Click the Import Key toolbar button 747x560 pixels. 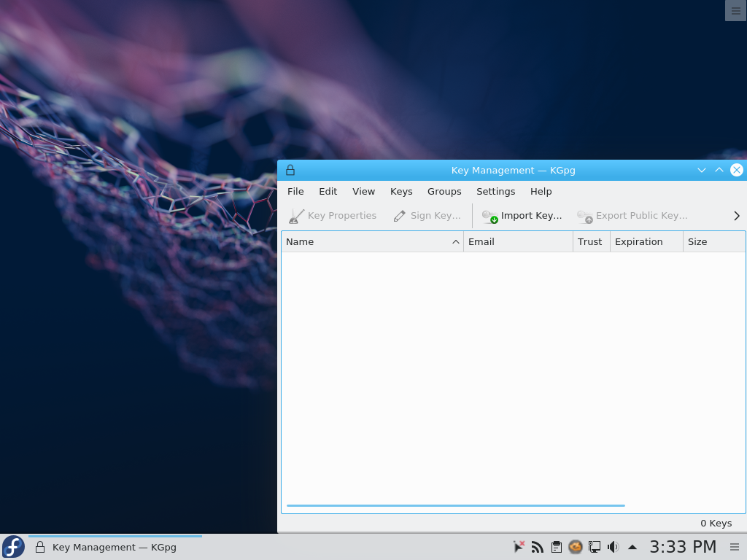point(522,216)
